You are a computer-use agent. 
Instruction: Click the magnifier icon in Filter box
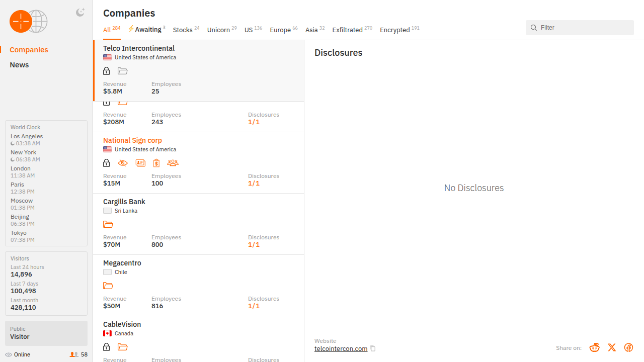[534, 28]
